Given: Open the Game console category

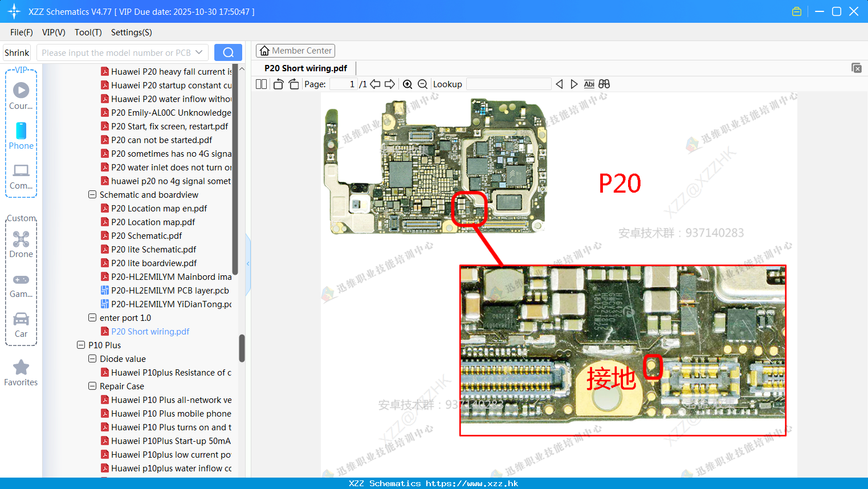Looking at the screenshot, I should [x=21, y=285].
